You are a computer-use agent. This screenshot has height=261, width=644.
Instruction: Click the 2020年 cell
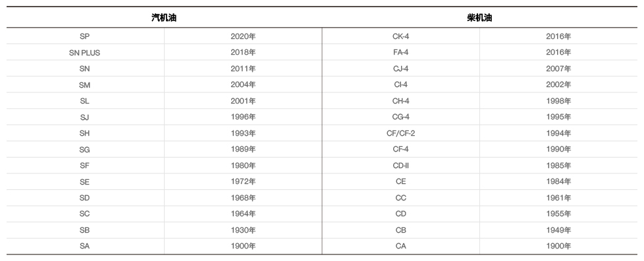pyautogui.click(x=243, y=36)
